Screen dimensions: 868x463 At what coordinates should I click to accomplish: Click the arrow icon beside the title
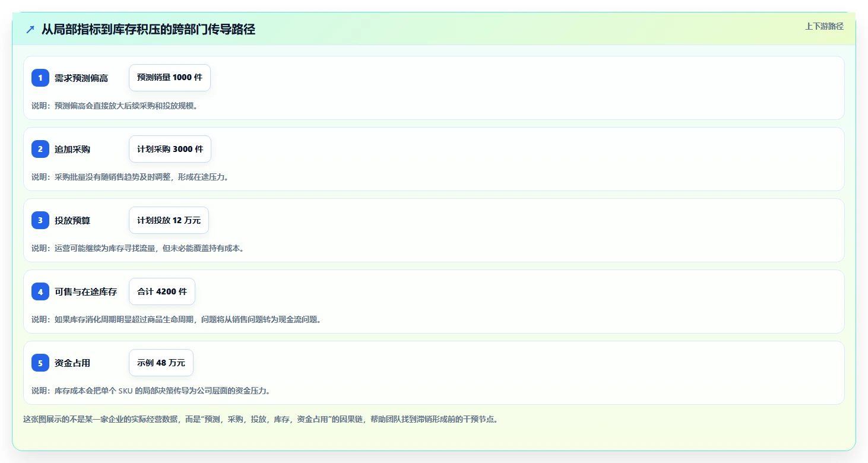30,29
